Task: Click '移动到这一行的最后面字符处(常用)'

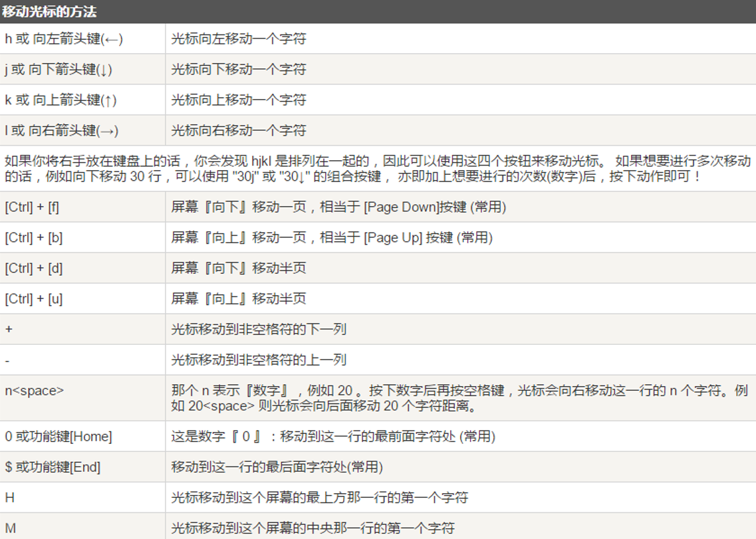Action: pyautogui.click(x=277, y=467)
